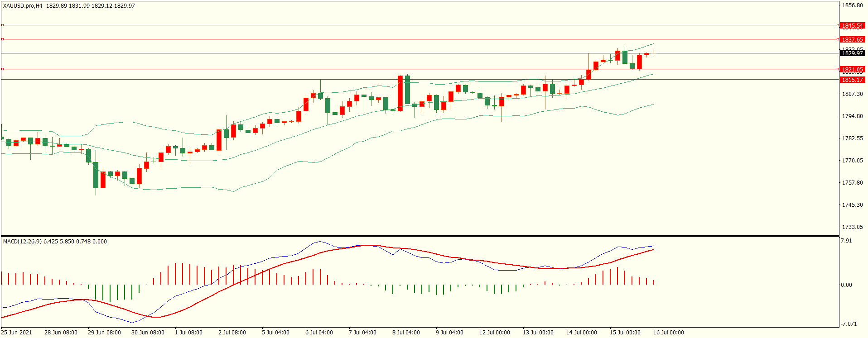Click the 1733.05 price axis value

point(852,227)
